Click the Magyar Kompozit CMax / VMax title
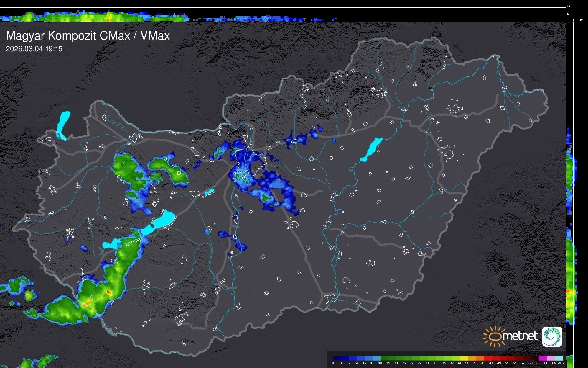This screenshot has height=368, width=588. [88, 36]
